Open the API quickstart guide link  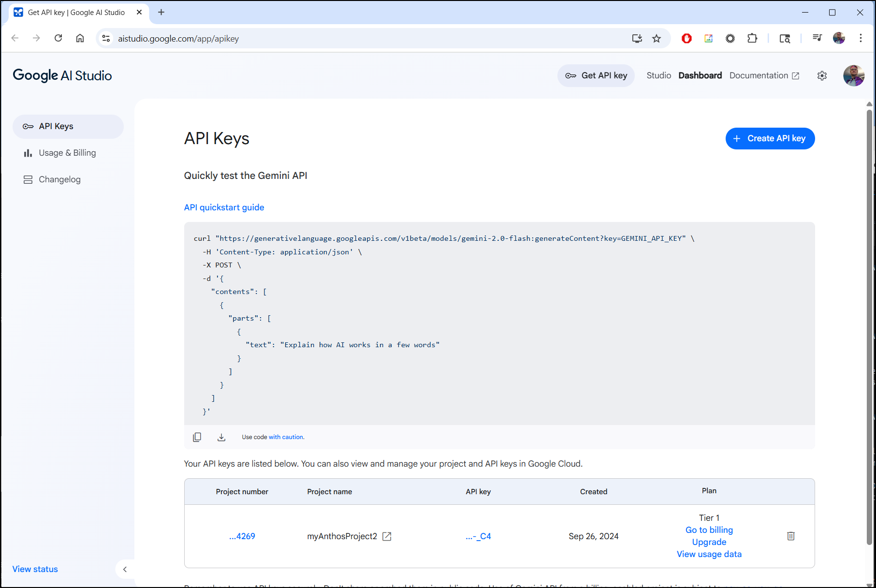[x=224, y=207]
